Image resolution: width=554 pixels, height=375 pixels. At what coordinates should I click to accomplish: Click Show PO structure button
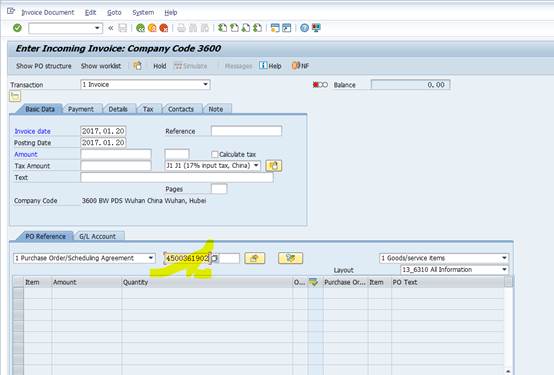click(44, 66)
